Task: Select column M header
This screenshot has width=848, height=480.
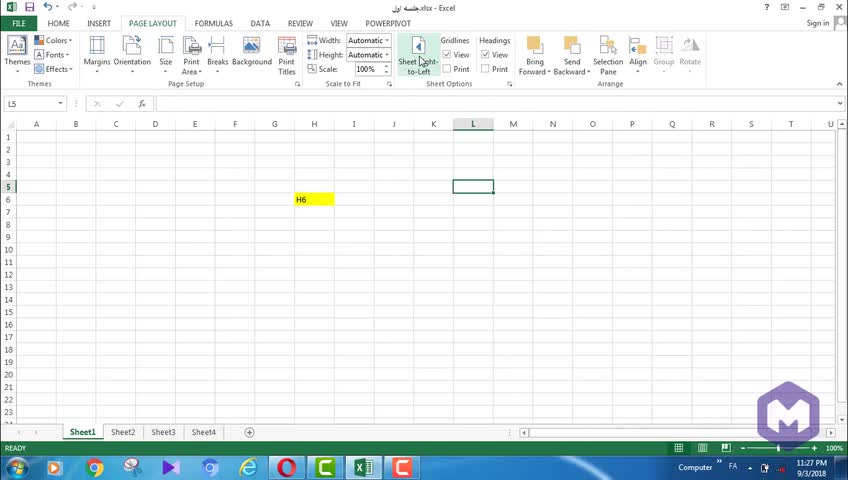Action: coord(513,124)
